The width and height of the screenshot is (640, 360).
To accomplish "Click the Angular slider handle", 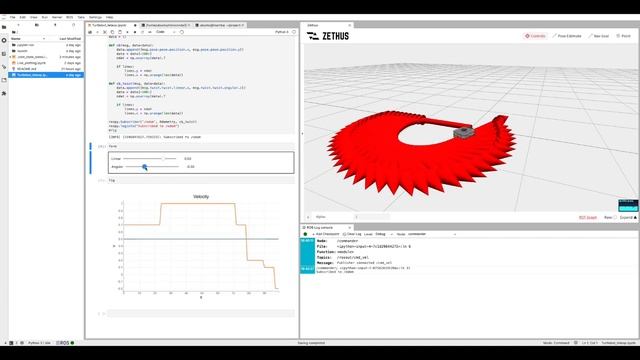I will tap(144, 167).
